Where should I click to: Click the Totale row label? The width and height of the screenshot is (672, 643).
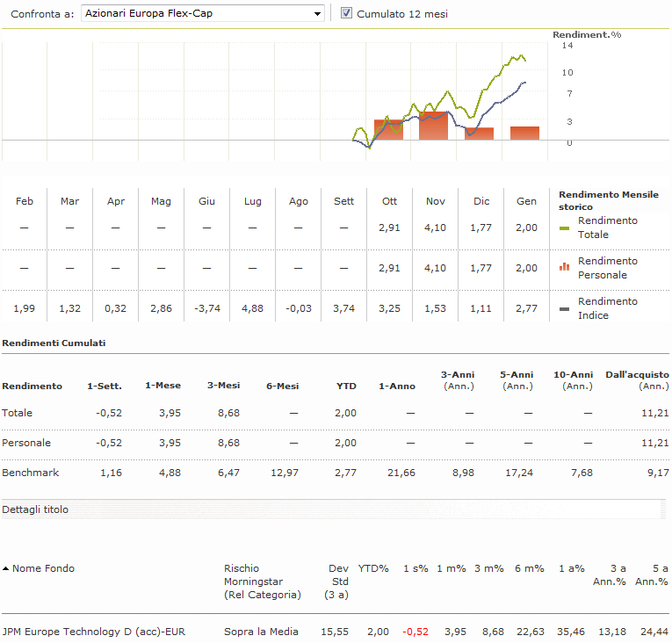(x=18, y=413)
